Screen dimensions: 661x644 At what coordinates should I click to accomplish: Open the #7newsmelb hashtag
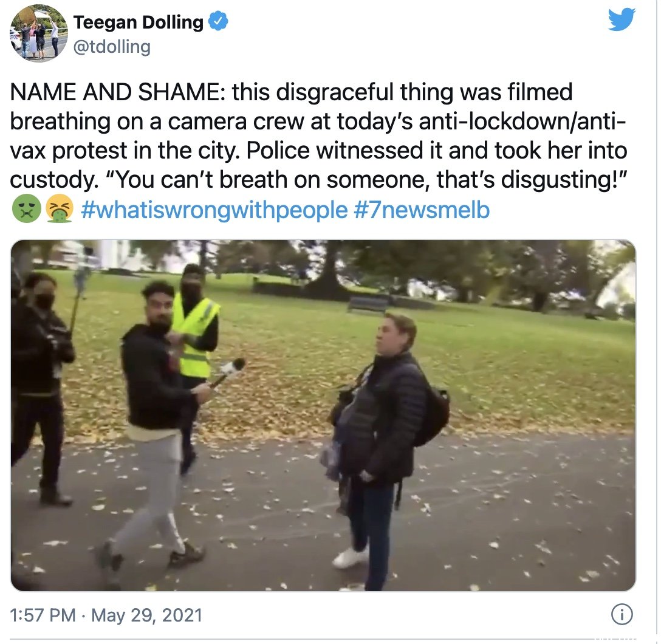click(422, 210)
